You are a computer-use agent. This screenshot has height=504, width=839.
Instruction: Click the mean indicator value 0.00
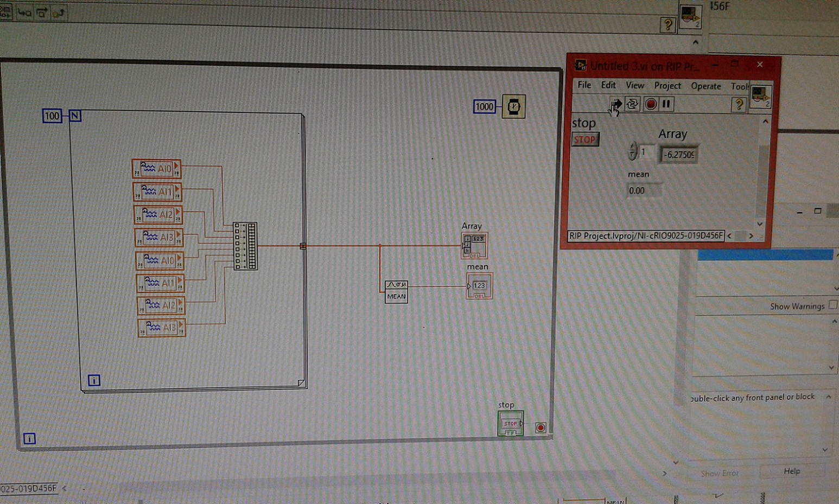tap(645, 190)
